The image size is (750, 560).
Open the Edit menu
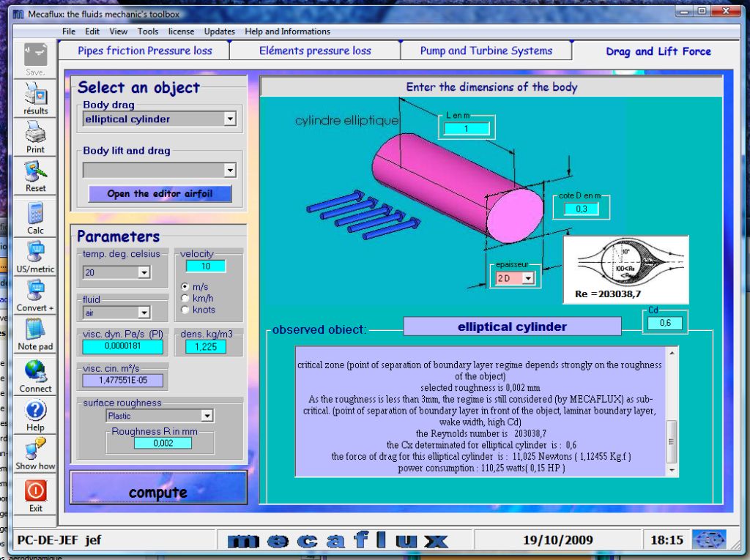92,31
